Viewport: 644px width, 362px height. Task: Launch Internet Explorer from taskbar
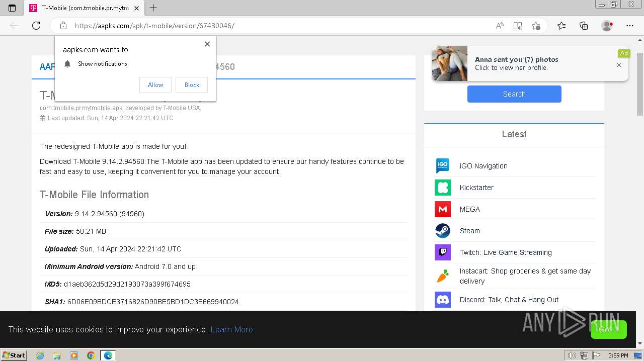(40, 355)
